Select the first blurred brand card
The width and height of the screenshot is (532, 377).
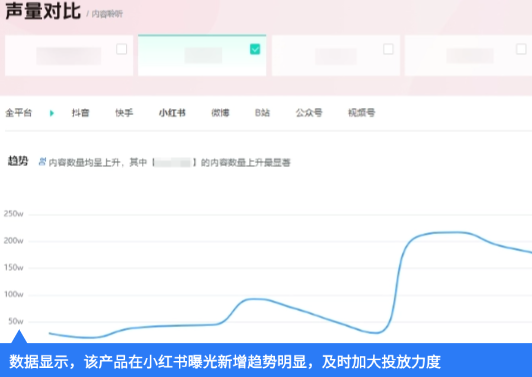69,55
